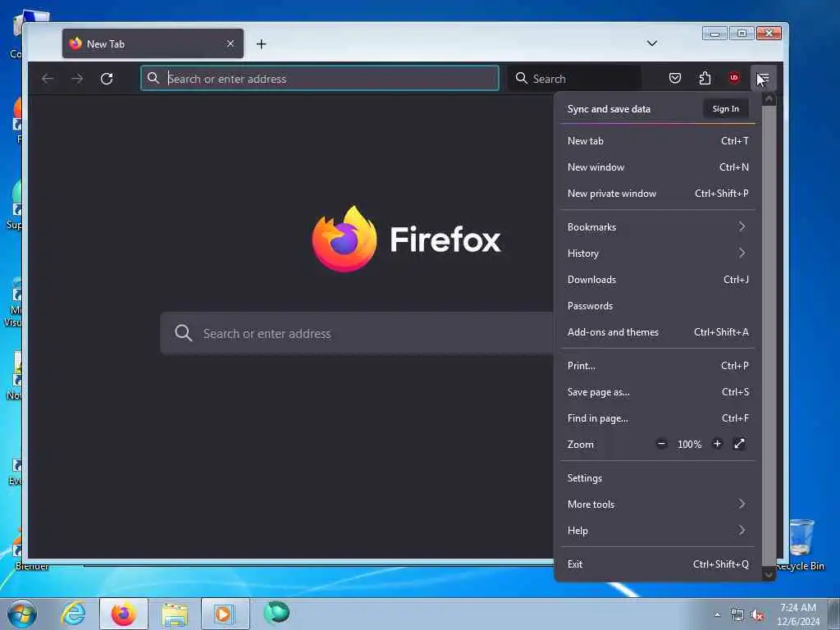Click the green round taskbar icon
The image size is (840, 630).
click(x=276, y=613)
